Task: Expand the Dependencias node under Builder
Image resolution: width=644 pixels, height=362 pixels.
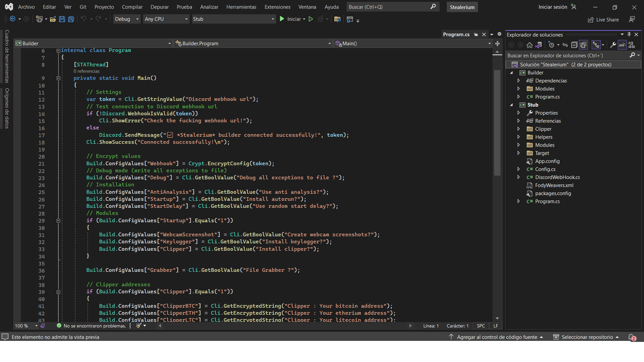Action: point(519,80)
